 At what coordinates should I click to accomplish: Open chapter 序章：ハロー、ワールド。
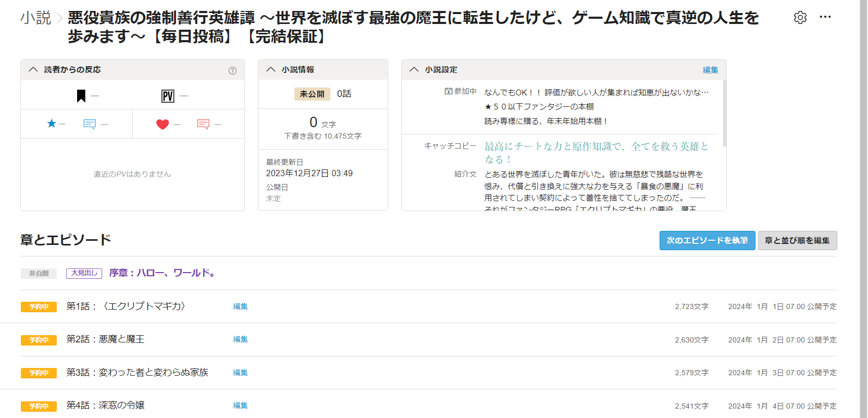click(163, 273)
